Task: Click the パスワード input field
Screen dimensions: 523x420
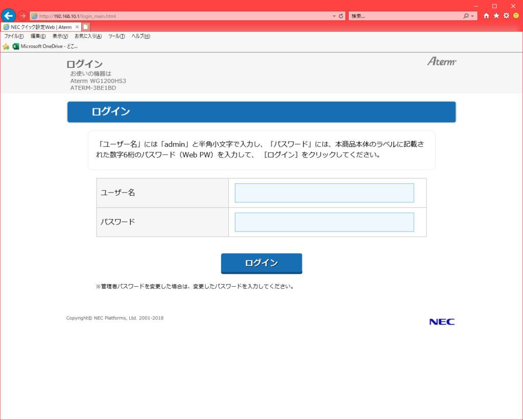Action: [x=324, y=222]
